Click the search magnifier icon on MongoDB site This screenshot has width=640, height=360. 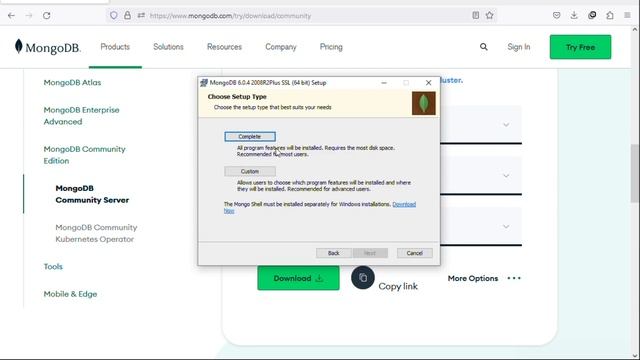[x=484, y=47]
